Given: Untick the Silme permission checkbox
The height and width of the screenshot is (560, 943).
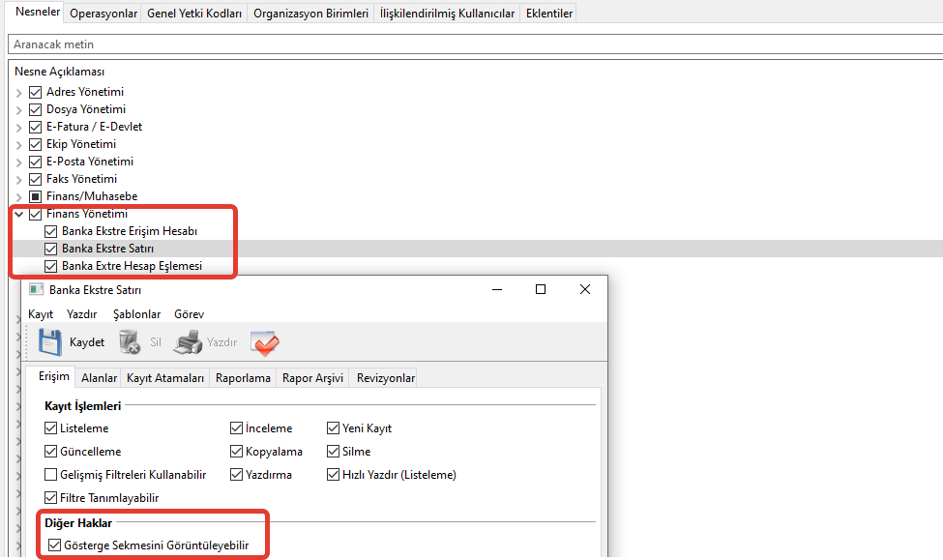Looking at the screenshot, I should [x=334, y=452].
